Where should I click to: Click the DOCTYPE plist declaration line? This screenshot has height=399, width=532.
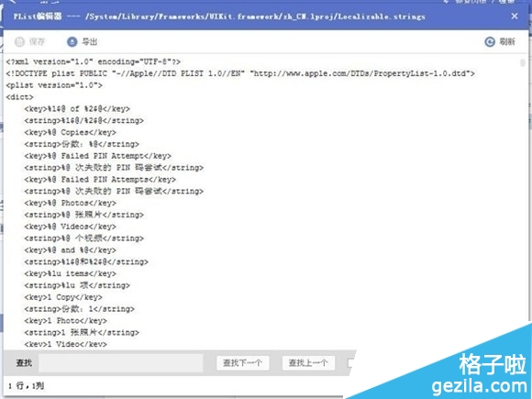click(x=240, y=73)
